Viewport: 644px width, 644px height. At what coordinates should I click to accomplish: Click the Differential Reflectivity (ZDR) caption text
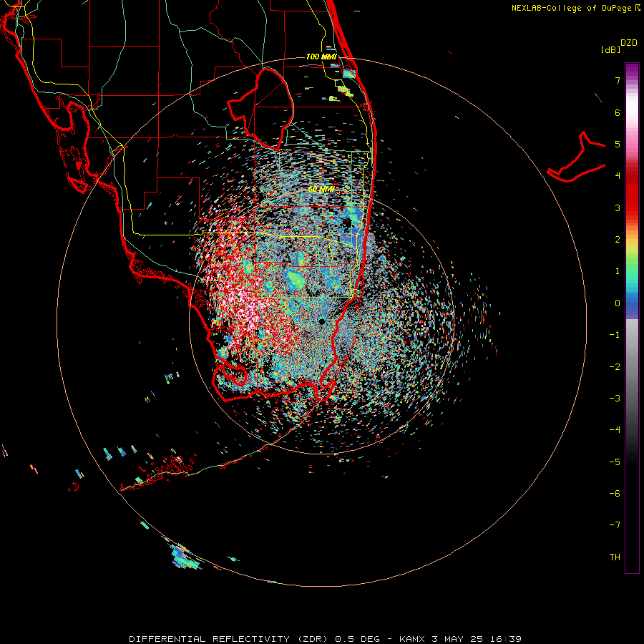[x=228, y=639]
